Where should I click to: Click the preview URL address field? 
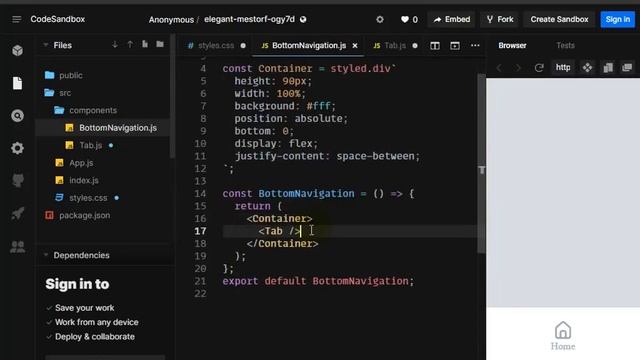point(563,67)
